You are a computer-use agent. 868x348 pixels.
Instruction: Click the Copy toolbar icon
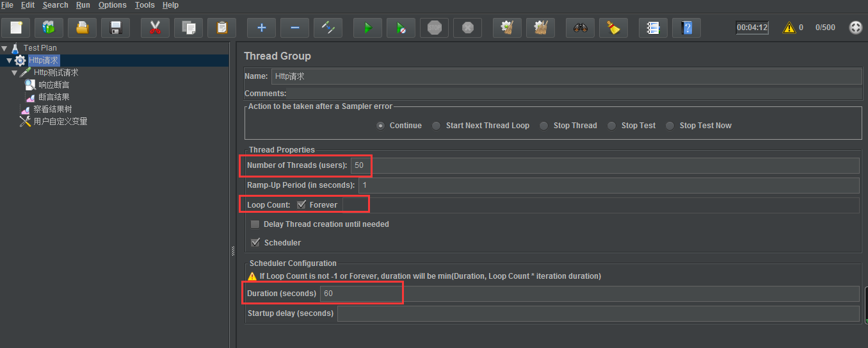pos(188,28)
